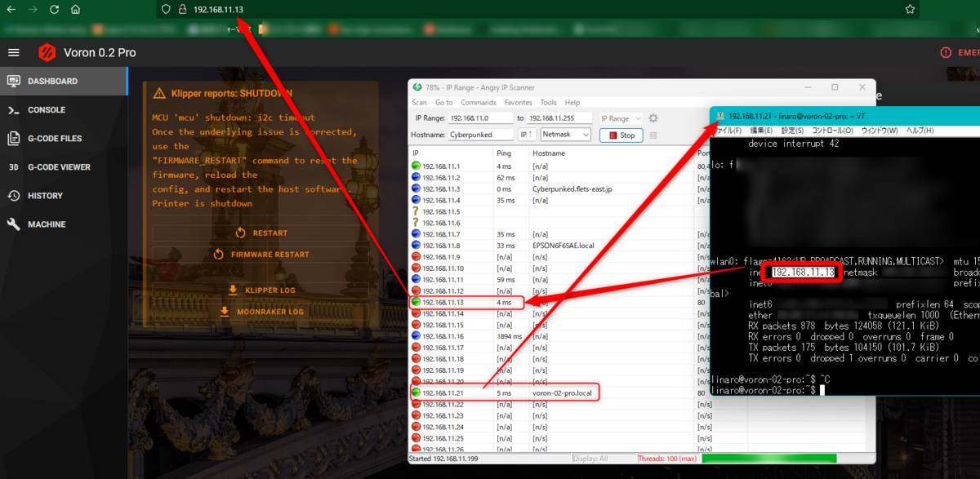Open Go to menu in Angry IP Scanner
980x479 pixels.
(x=443, y=103)
